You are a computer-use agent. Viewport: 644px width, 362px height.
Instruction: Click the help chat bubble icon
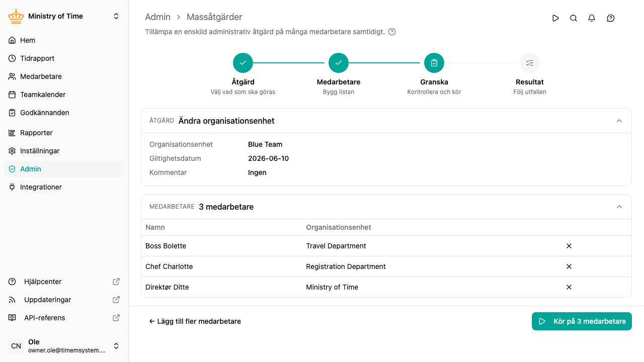611,18
